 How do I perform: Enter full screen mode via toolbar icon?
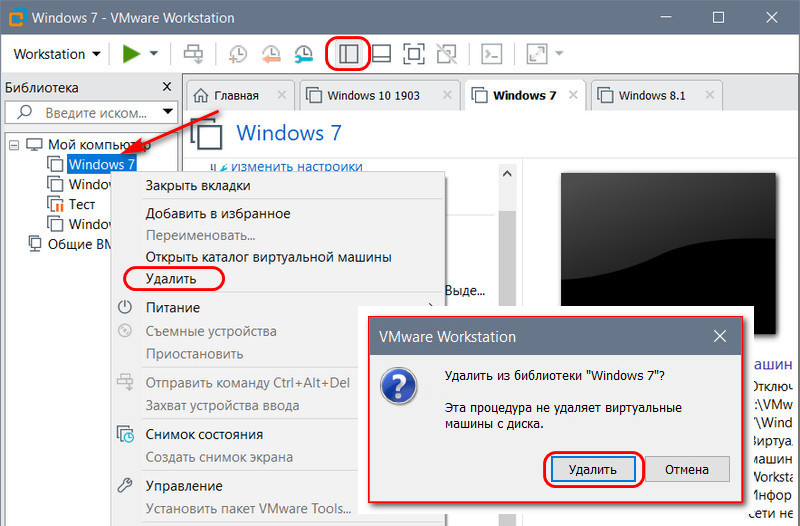(414, 53)
